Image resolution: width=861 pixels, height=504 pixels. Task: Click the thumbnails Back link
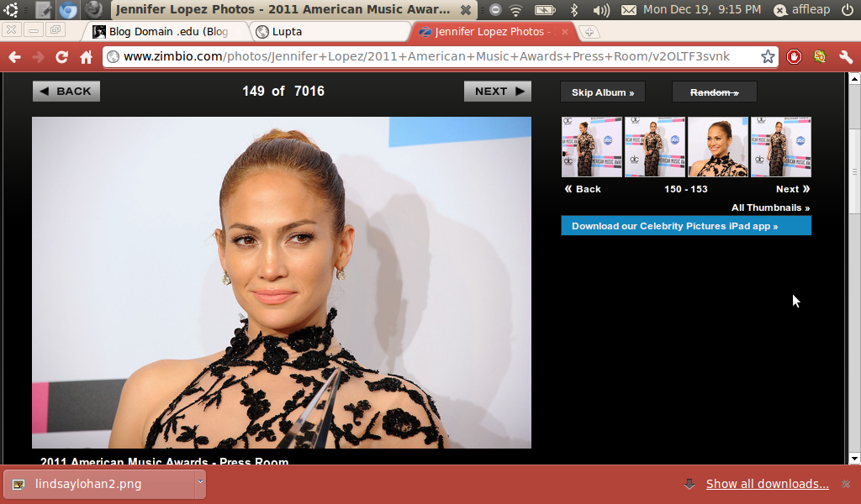(x=583, y=189)
